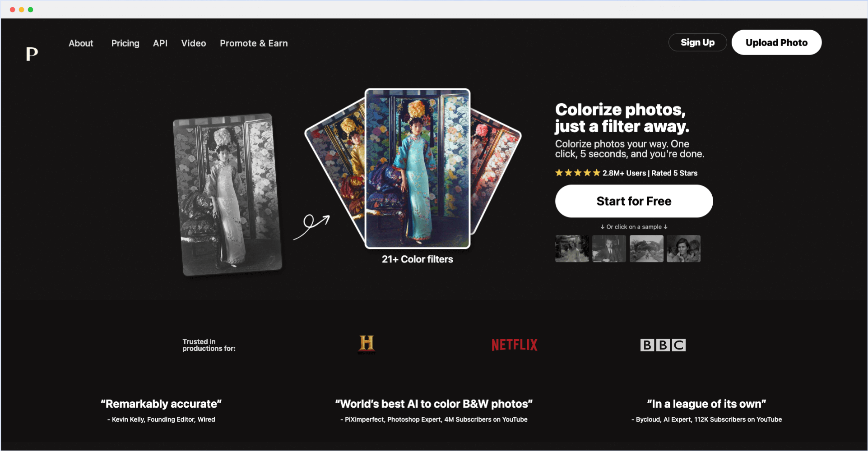
Task: Click the red Netflix logo
Action: point(514,345)
